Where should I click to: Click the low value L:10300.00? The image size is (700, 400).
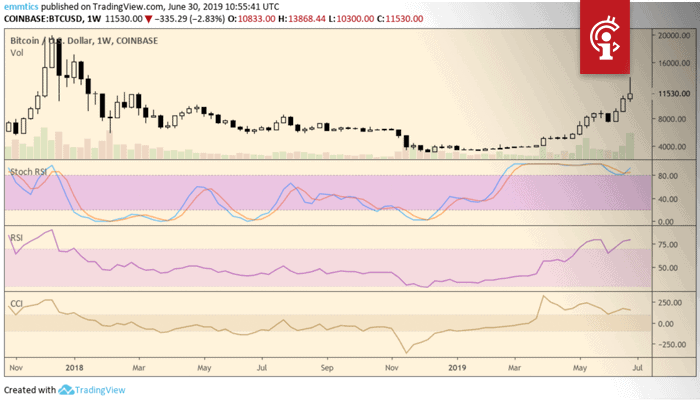click(x=351, y=19)
